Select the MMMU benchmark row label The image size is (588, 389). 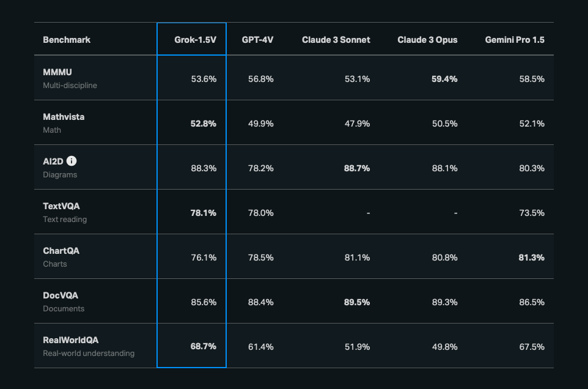(57, 72)
